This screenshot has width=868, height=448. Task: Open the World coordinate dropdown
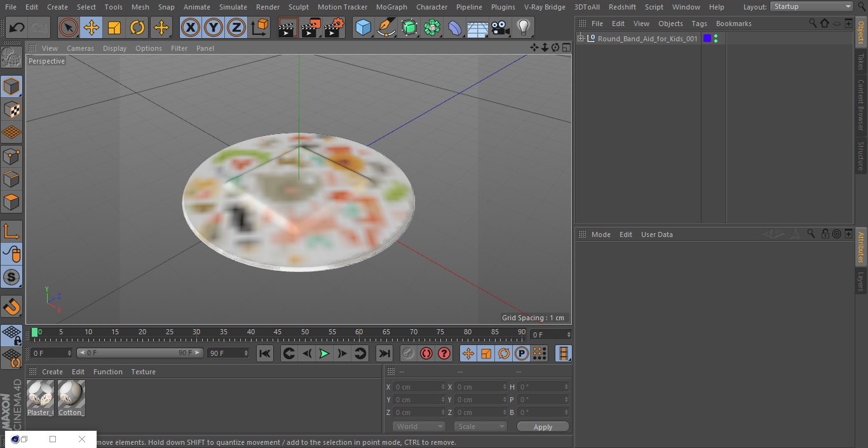[x=418, y=426]
